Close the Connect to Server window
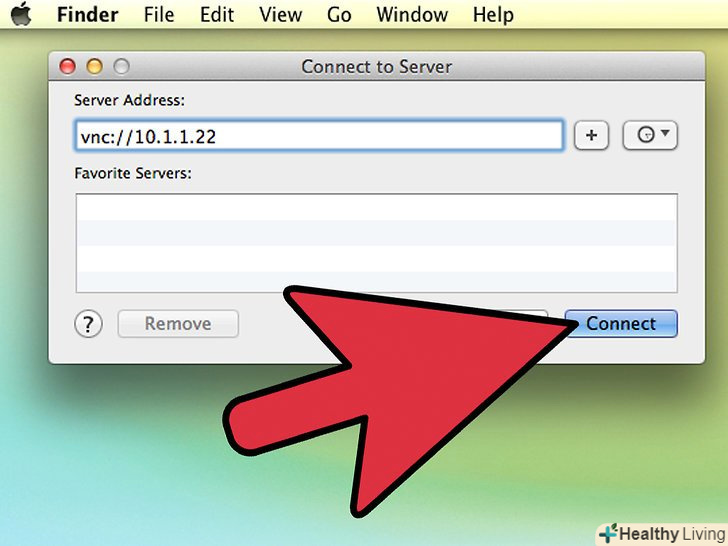This screenshot has height=546, width=728. [x=68, y=66]
